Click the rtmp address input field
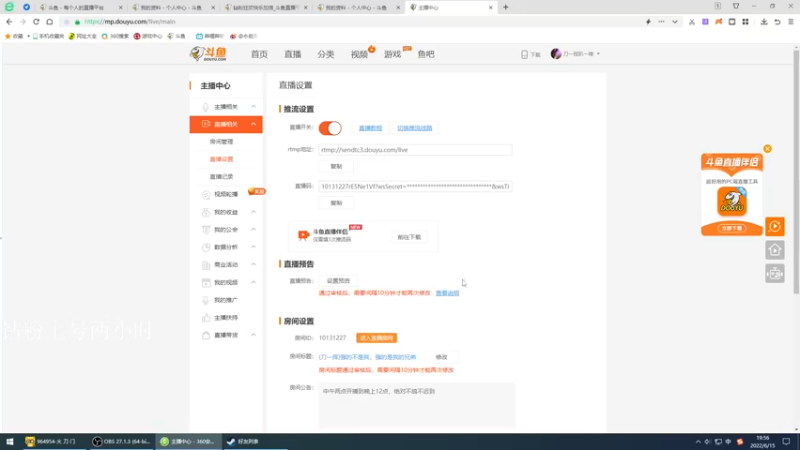 [x=415, y=150]
